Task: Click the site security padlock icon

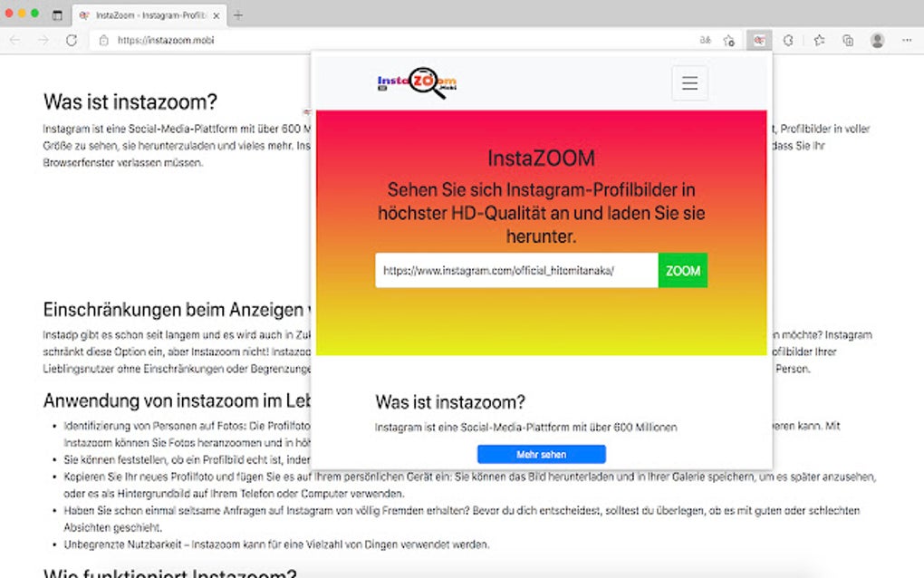Action: point(102,41)
